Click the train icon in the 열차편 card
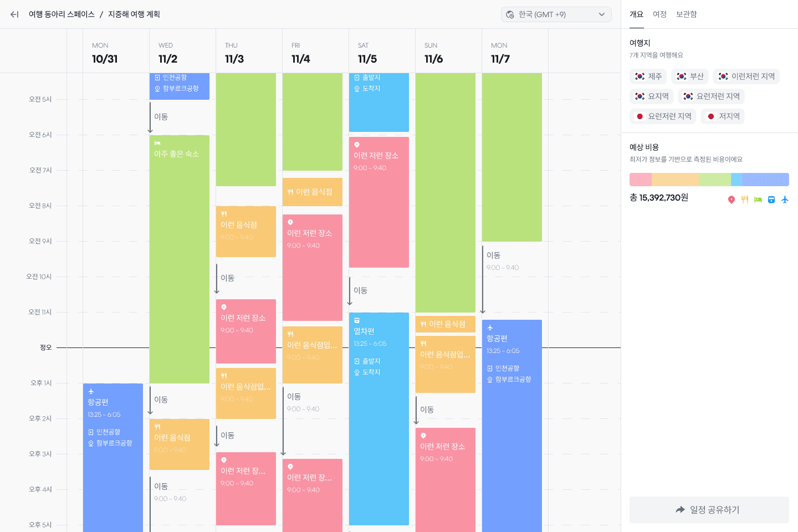 tap(357, 320)
